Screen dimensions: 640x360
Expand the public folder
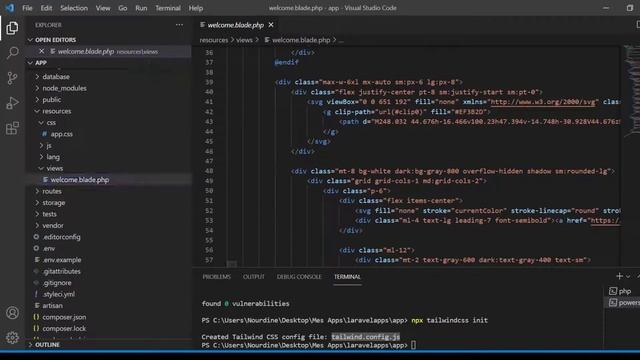coord(51,100)
